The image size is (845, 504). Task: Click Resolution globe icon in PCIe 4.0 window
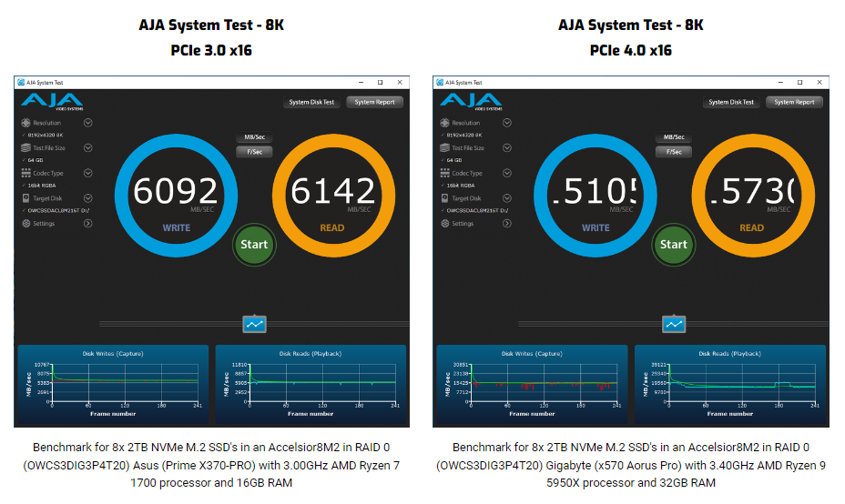(444, 123)
